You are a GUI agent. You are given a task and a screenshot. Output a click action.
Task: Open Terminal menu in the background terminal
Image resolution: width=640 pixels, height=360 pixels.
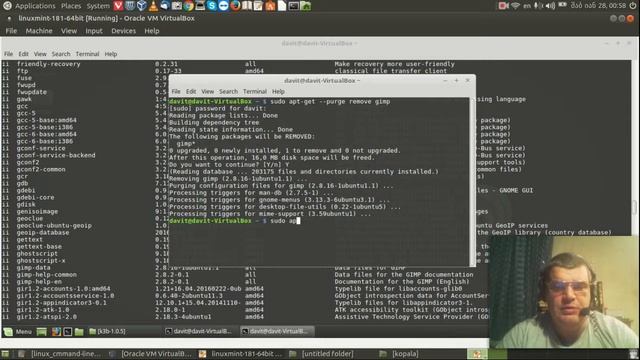(87, 54)
